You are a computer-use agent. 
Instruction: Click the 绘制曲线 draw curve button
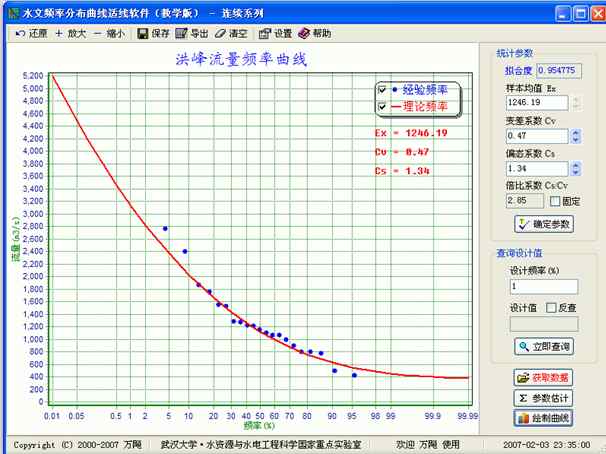coord(543,417)
